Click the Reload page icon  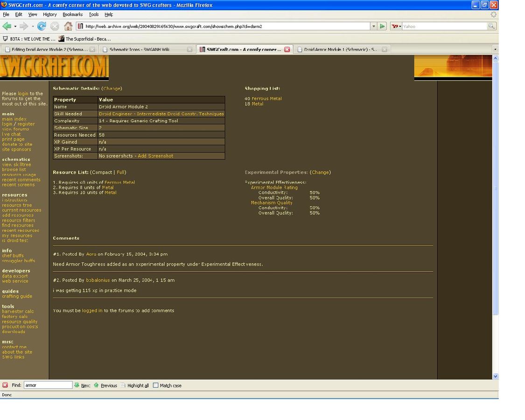point(42,26)
